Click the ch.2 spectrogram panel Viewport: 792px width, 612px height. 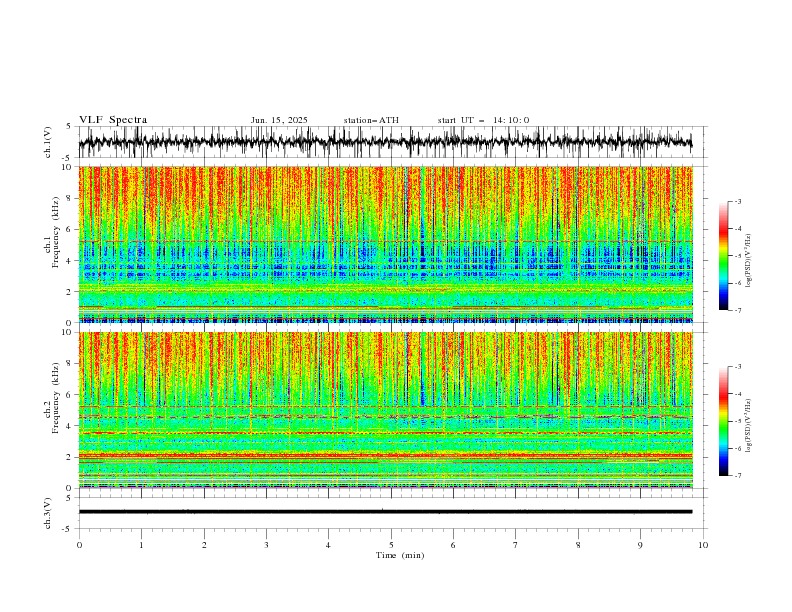(x=385, y=410)
